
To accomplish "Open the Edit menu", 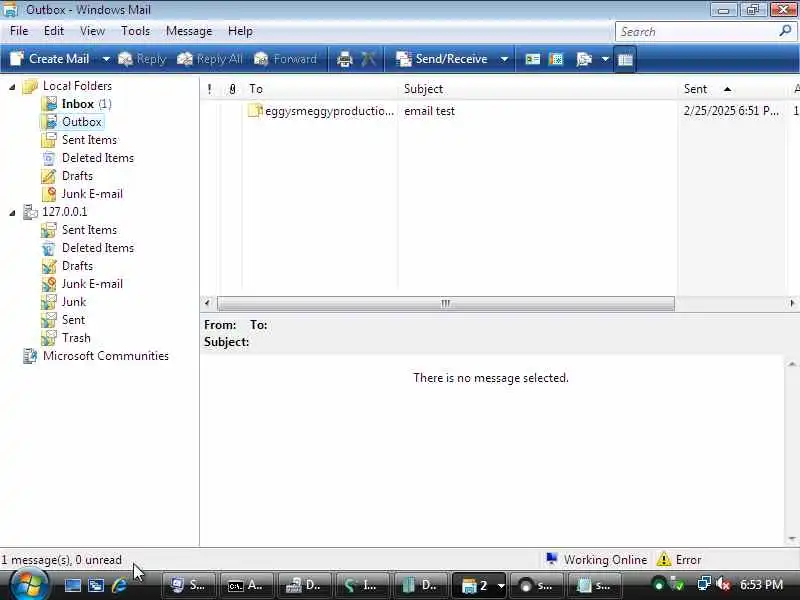I will (54, 31).
